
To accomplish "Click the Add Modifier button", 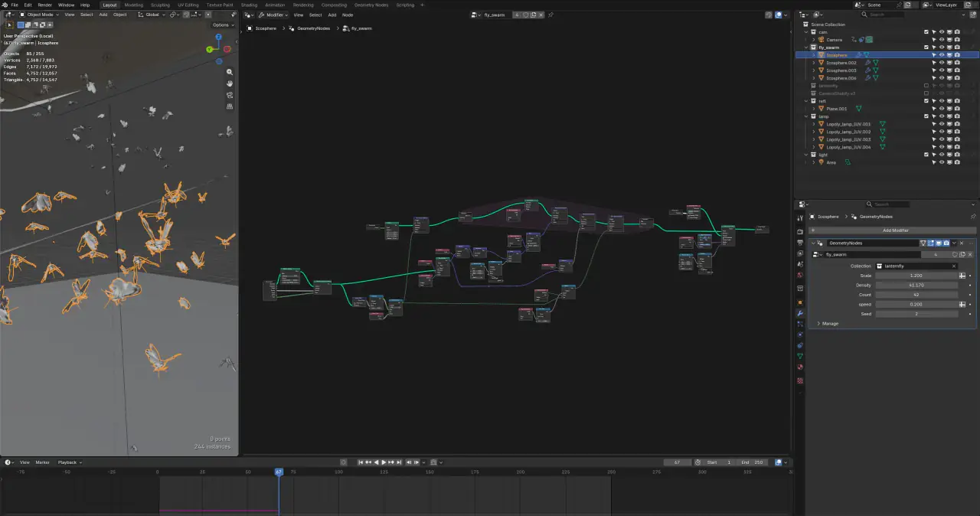I will point(892,230).
